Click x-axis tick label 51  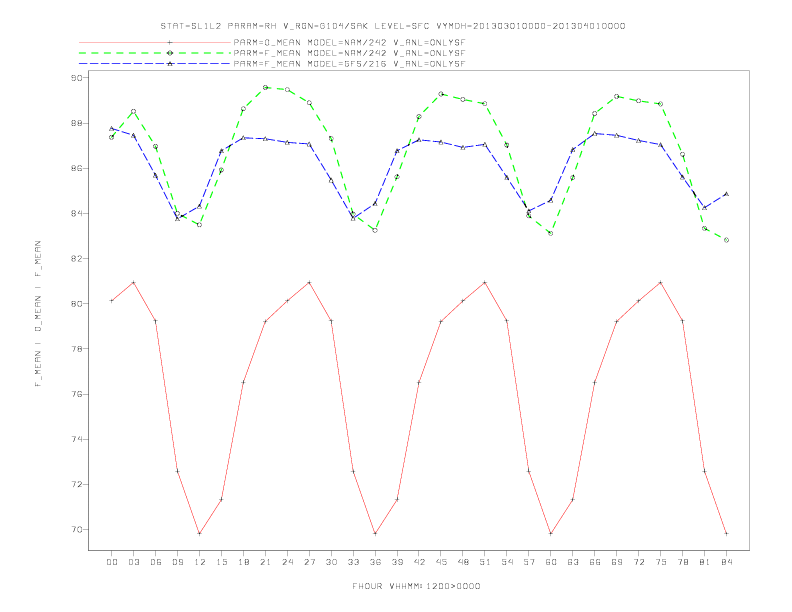(x=485, y=562)
